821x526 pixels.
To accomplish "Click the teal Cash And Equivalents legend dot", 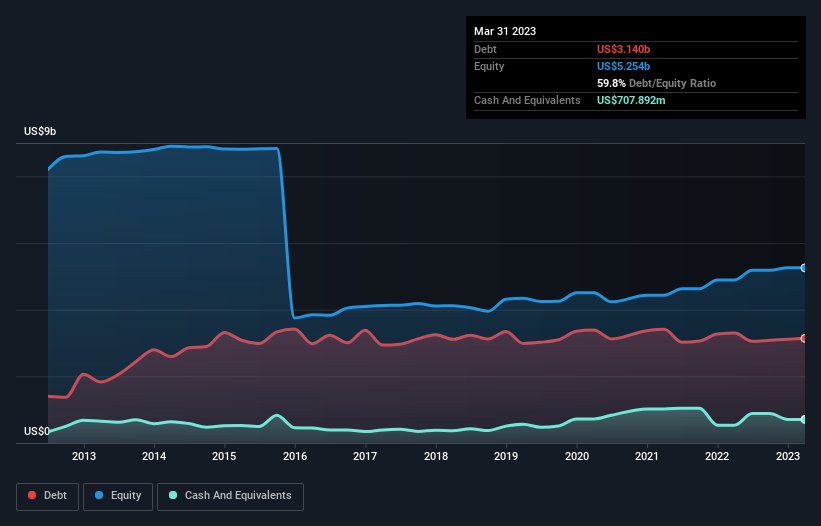I will pos(173,495).
